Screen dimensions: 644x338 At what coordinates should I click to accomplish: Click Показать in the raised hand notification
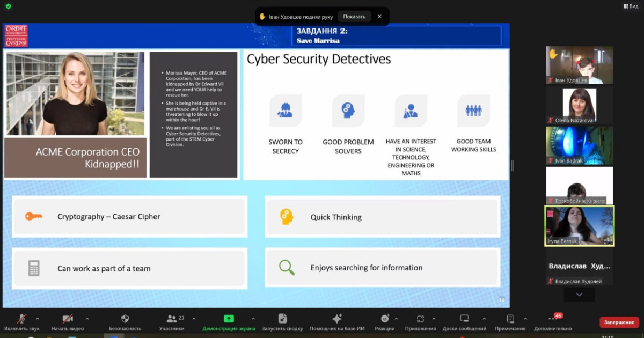click(354, 17)
